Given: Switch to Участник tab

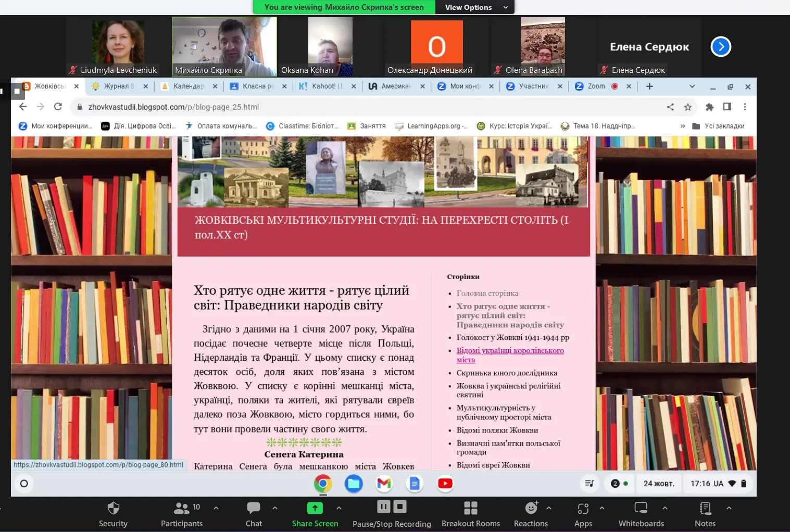Looking at the screenshot, I should (x=534, y=86).
